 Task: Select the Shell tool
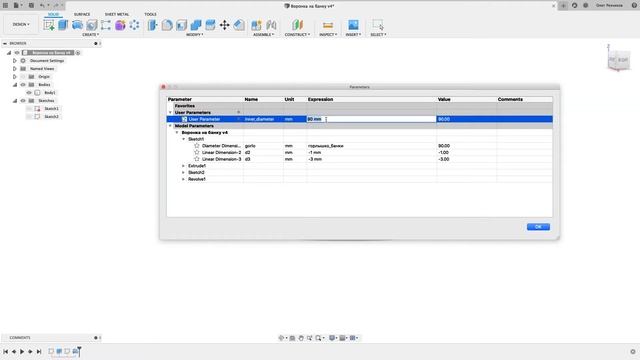(x=181, y=25)
